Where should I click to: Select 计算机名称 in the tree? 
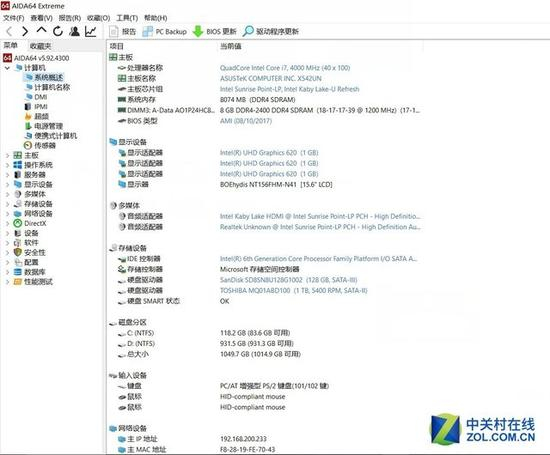(47, 87)
